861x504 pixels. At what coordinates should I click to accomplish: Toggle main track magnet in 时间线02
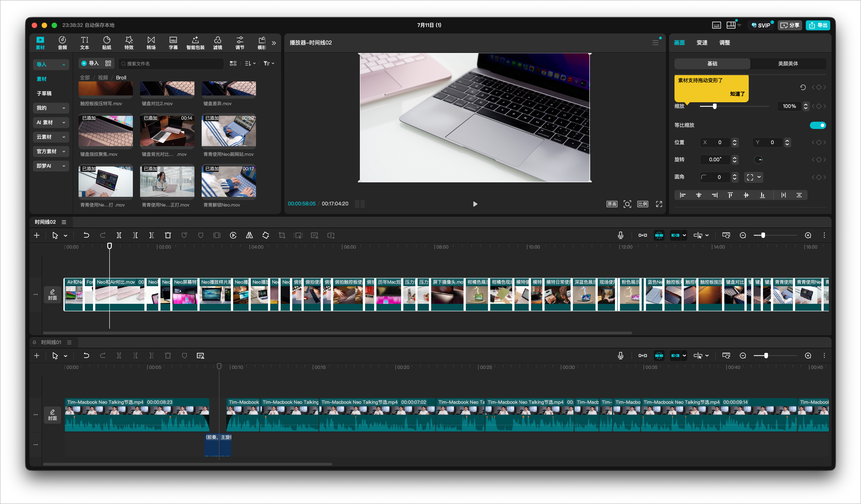click(642, 235)
